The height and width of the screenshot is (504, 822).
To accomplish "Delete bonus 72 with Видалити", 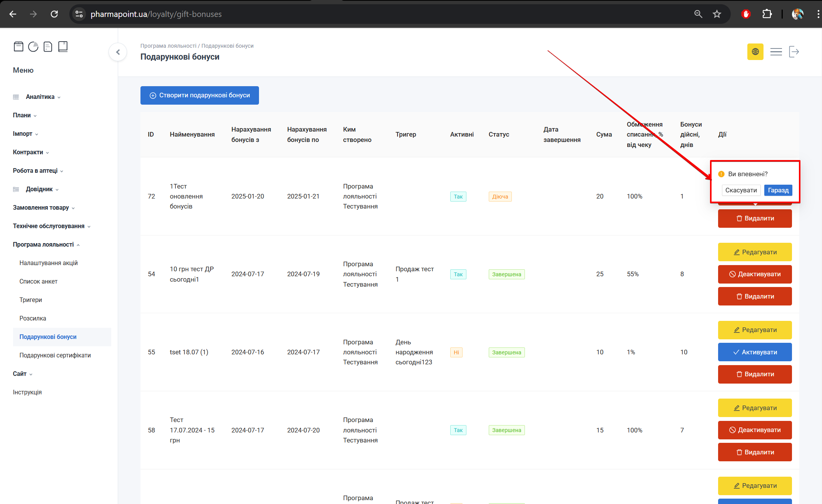I will pyautogui.click(x=755, y=219).
